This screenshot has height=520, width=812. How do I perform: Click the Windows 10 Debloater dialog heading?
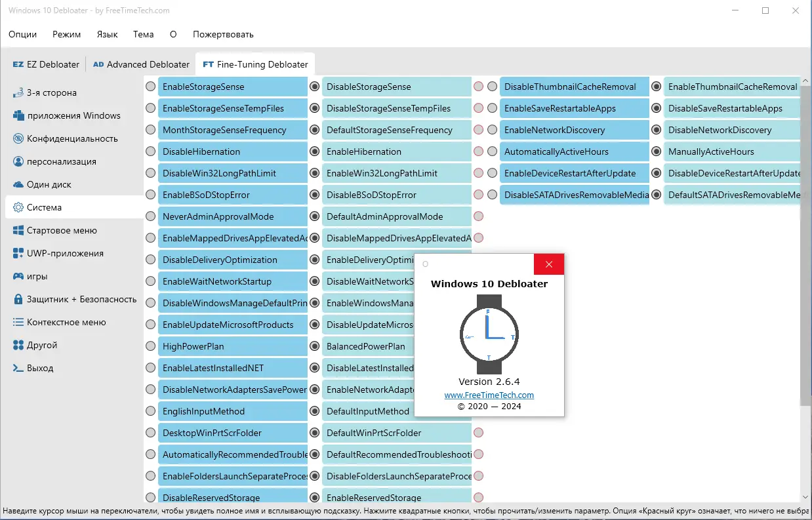point(489,284)
